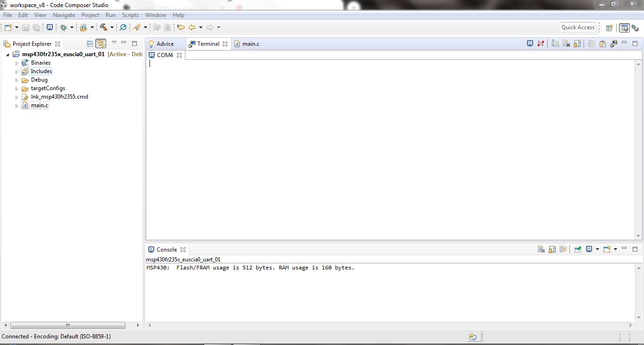Image resolution: width=644 pixels, height=345 pixels.
Task: Select main.c in the Project Explorer tree
Action: 40,105
